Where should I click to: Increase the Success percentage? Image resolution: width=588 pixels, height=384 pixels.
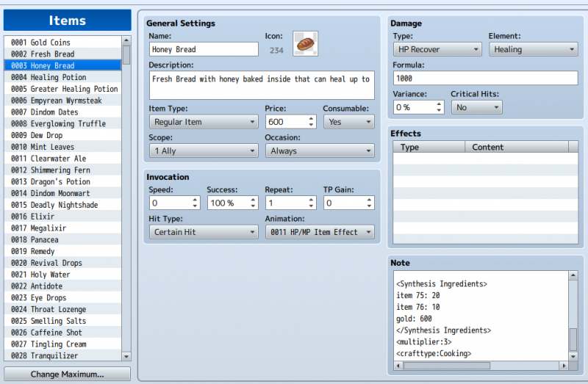pyautogui.click(x=253, y=200)
